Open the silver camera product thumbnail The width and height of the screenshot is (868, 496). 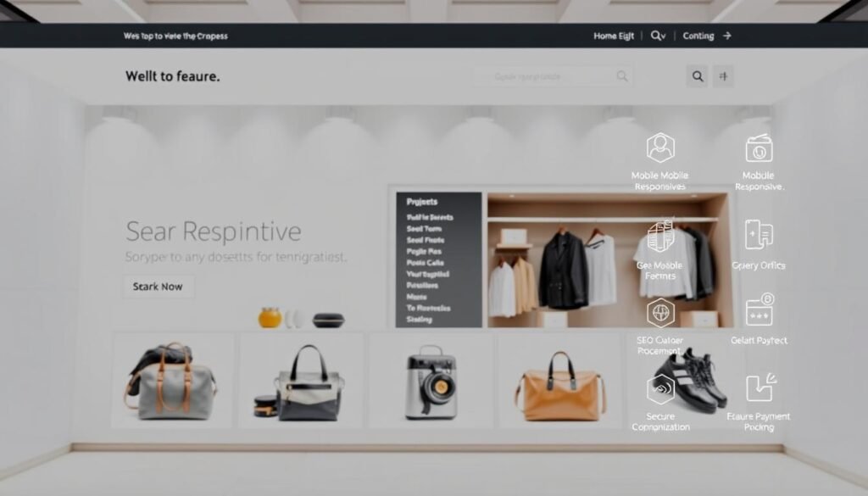click(431, 382)
